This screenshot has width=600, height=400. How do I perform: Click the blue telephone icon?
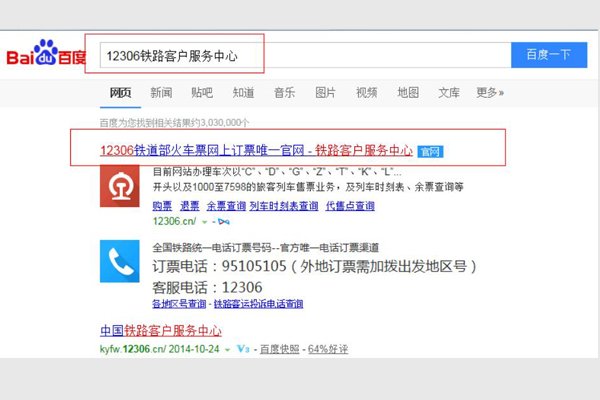(120, 261)
